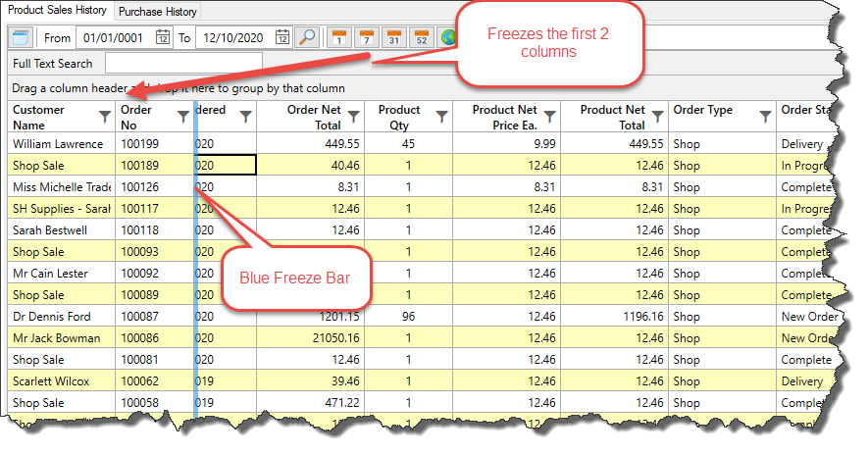Image resolution: width=868 pixels, height=455 pixels.
Task: Click the From date field
Action: pyautogui.click(x=118, y=38)
